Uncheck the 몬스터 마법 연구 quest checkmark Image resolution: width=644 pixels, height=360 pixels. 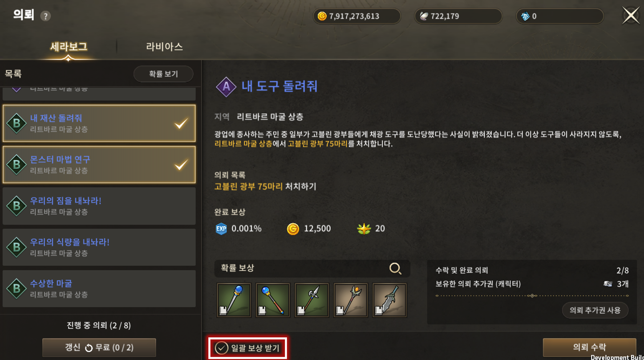(181, 165)
